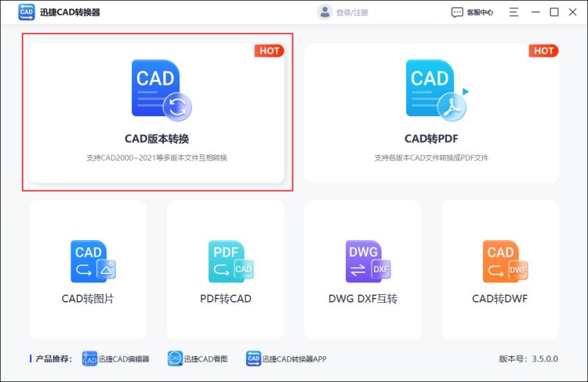Click the 迅捷CAD看图 product icon
Screen dimensions: 588x382
click(175, 358)
